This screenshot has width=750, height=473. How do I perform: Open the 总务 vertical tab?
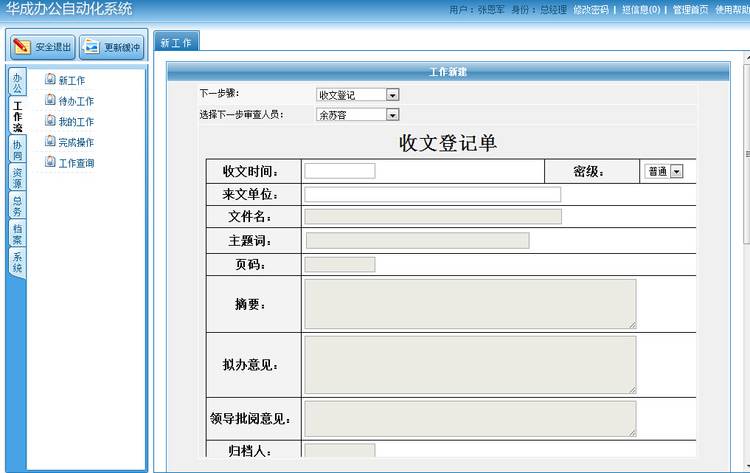point(17,205)
